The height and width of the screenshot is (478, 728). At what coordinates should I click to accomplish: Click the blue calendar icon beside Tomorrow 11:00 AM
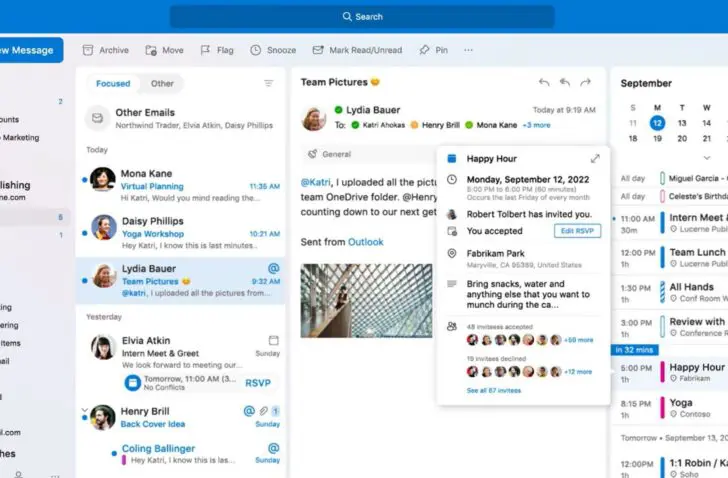[x=132, y=383]
